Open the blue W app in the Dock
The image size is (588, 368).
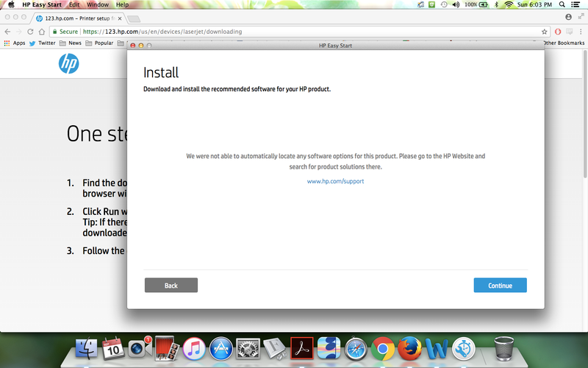coord(437,348)
